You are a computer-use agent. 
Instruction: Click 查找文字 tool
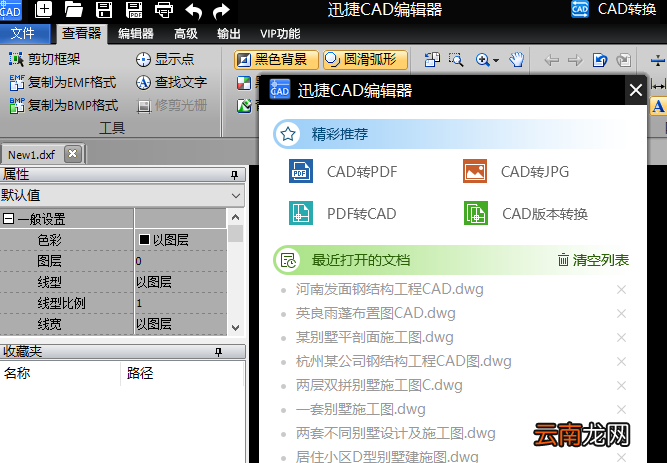pos(171,82)
